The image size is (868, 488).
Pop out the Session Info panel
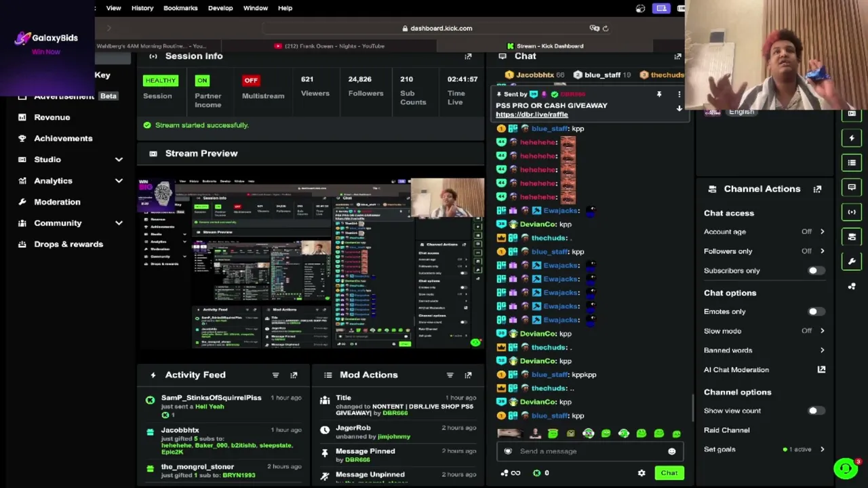[468, 56]
